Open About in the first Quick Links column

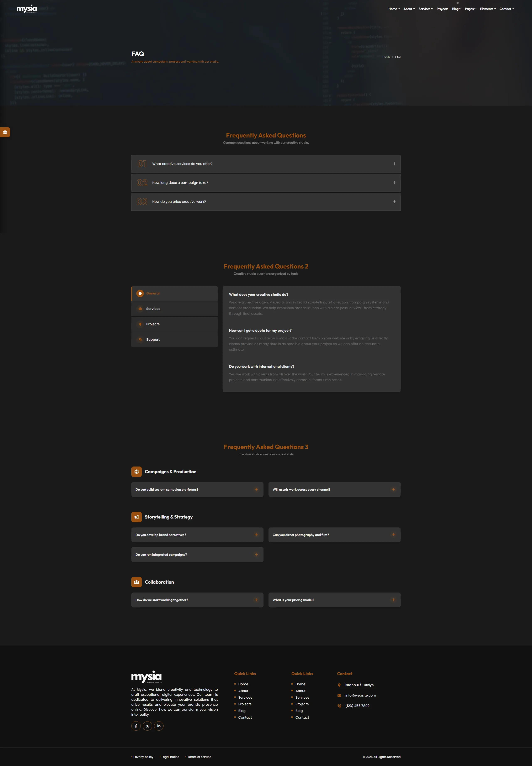(243, 691)
